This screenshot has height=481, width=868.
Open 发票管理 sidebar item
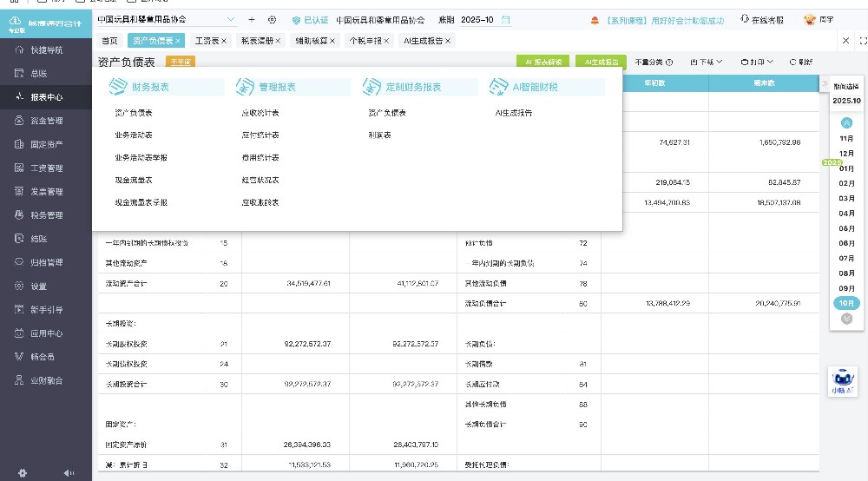(x=46, y=191)
